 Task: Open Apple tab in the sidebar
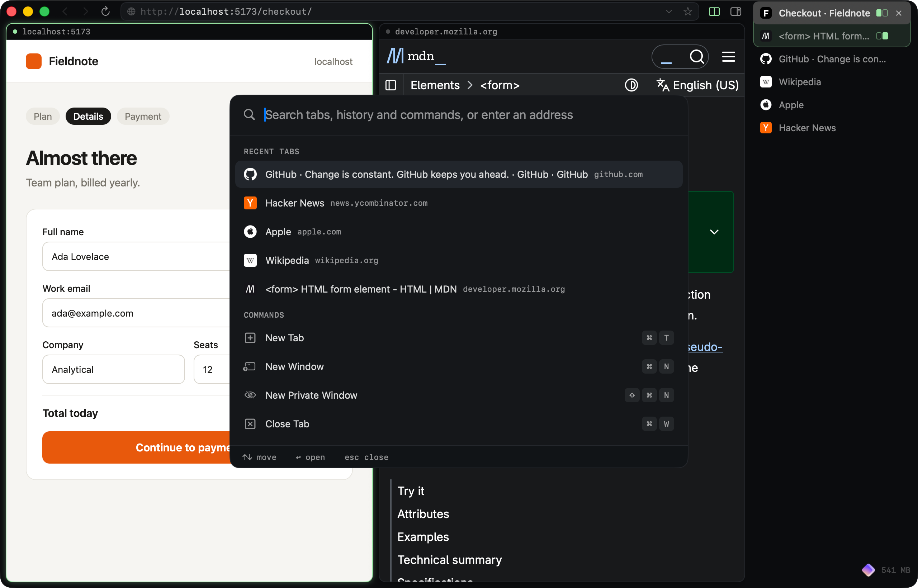pos(831,105)
